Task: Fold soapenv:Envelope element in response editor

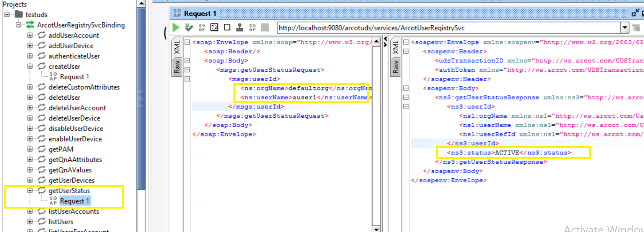Action: click(x=406, y=42)
